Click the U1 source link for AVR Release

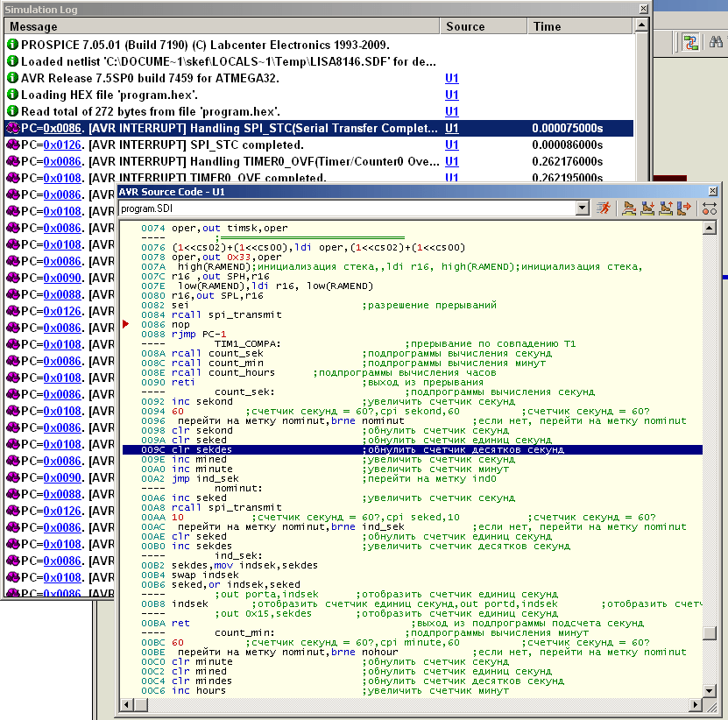(452, 78)
